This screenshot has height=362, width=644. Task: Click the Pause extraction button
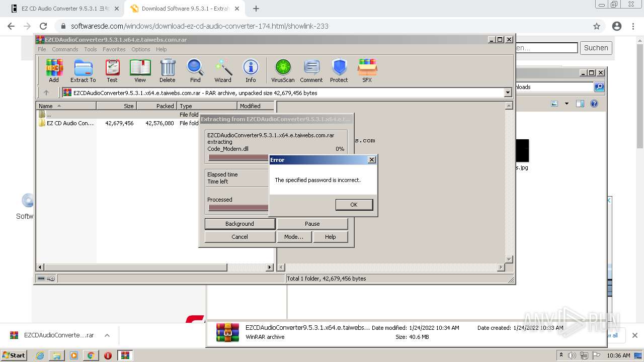tap(312, 224)
